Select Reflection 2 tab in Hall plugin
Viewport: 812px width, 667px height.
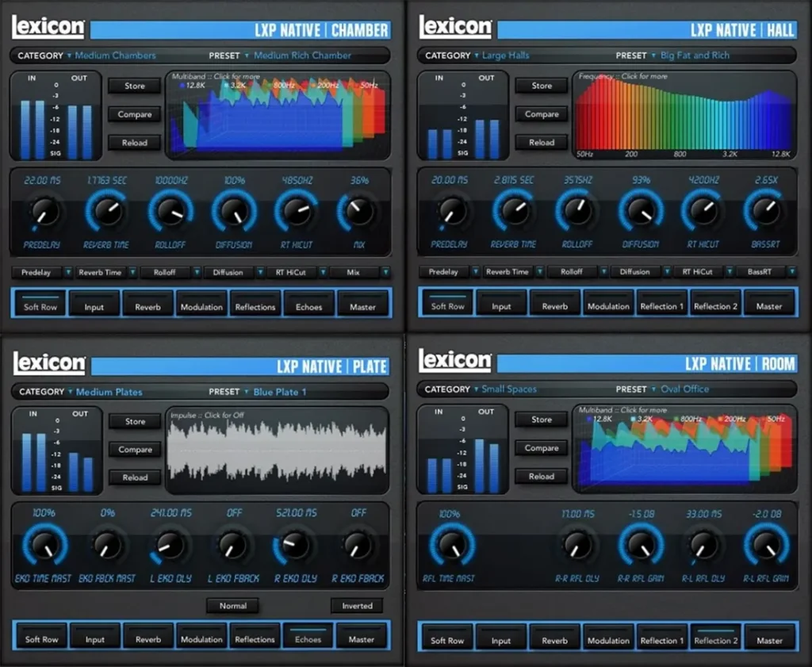(x=716, y=303)
